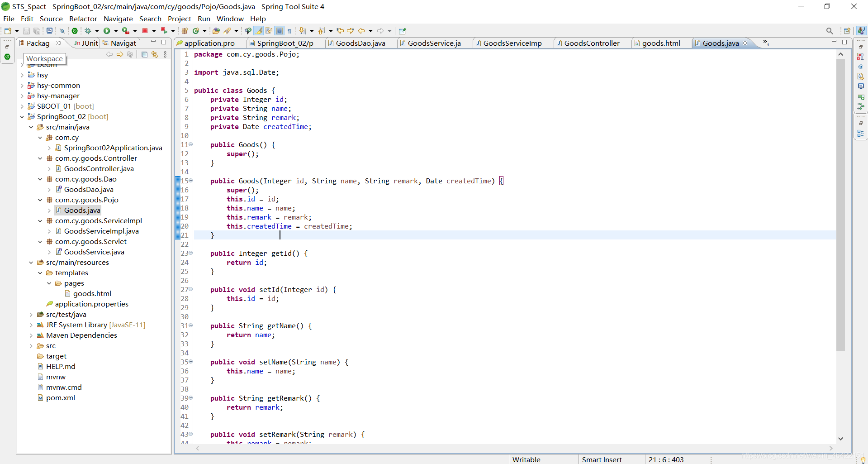Switch to the GoodsDao.java editor tab

coord(360,43)
